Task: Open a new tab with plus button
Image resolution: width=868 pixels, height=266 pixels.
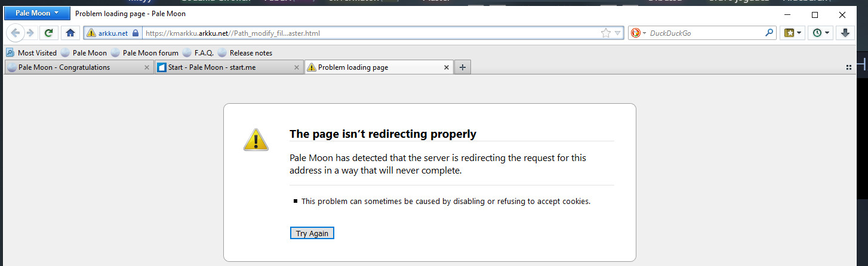Action: 462,67
